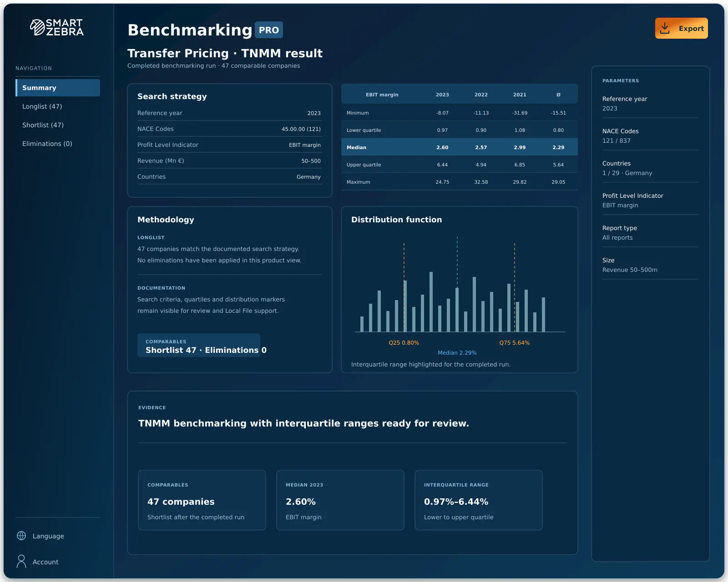Click the Smart Zebra logo icon
Screen dimensions: 728x582
(x=37, y=27)
